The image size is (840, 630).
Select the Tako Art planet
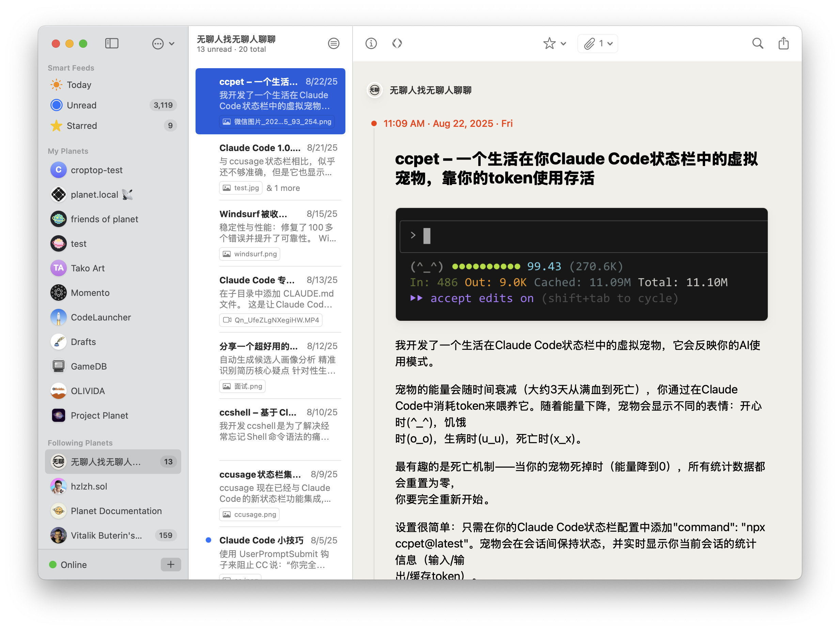point(88,268)
